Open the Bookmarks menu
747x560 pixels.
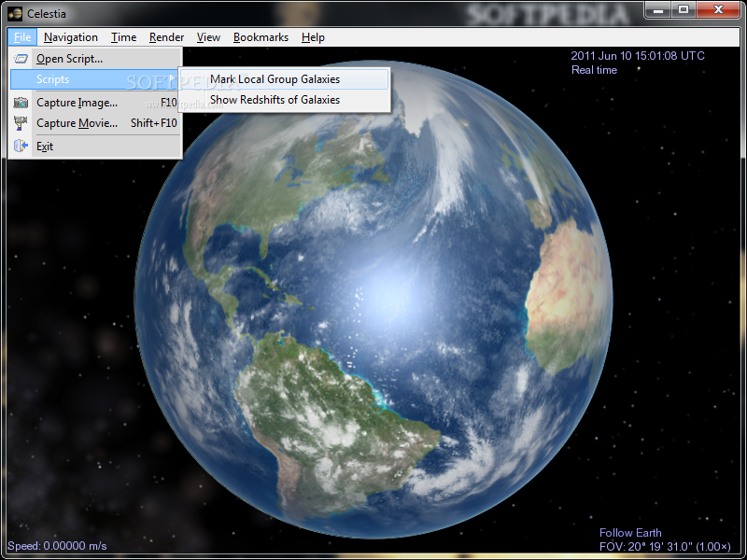(x=261, y=37)
